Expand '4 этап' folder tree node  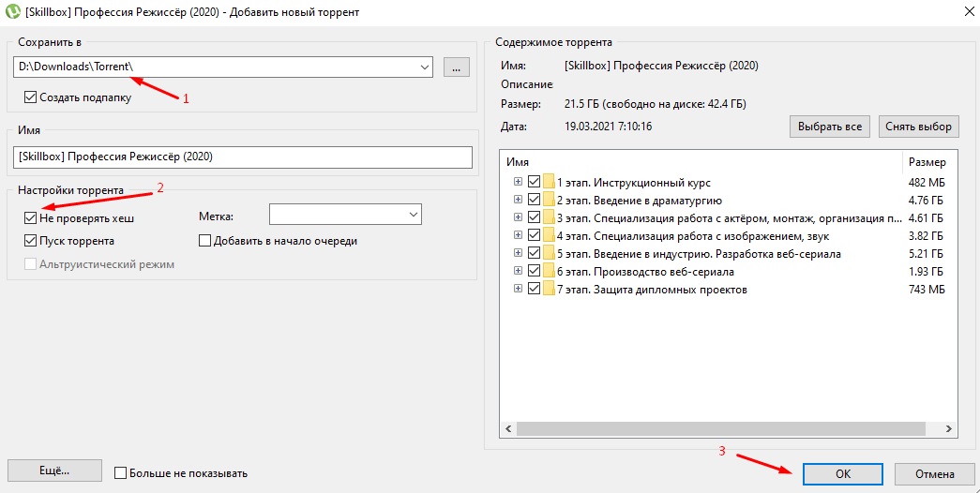pos(518,236)
